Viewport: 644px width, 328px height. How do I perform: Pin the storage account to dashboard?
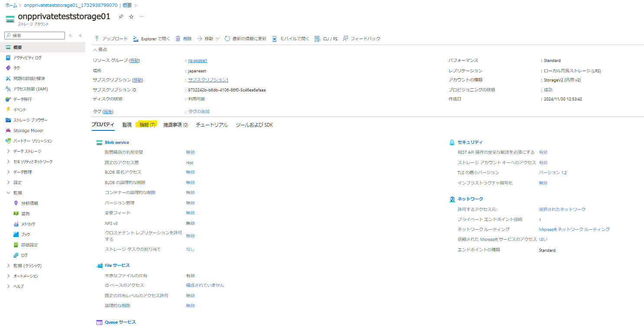click(121, 16)
